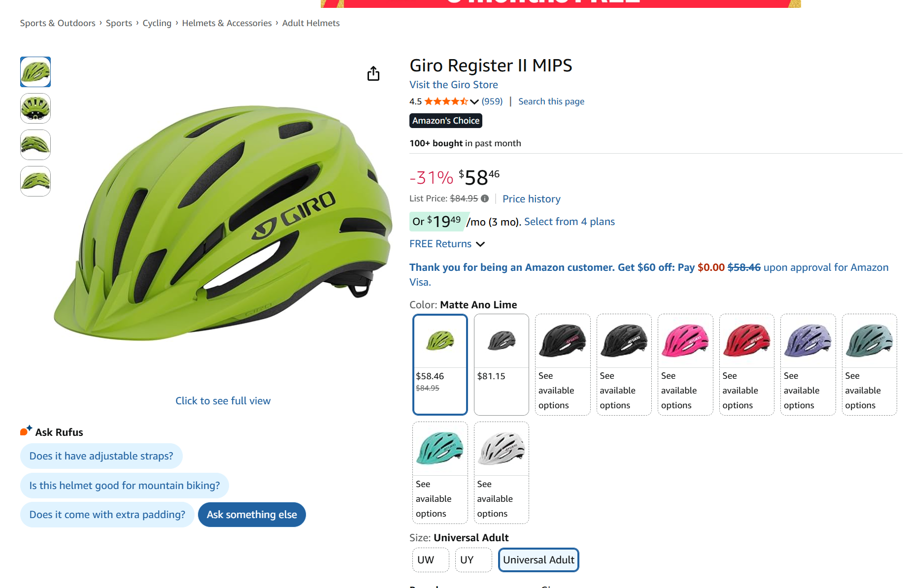Click the list price info icon
Screen dimensions: 906x588
[485, 198]
